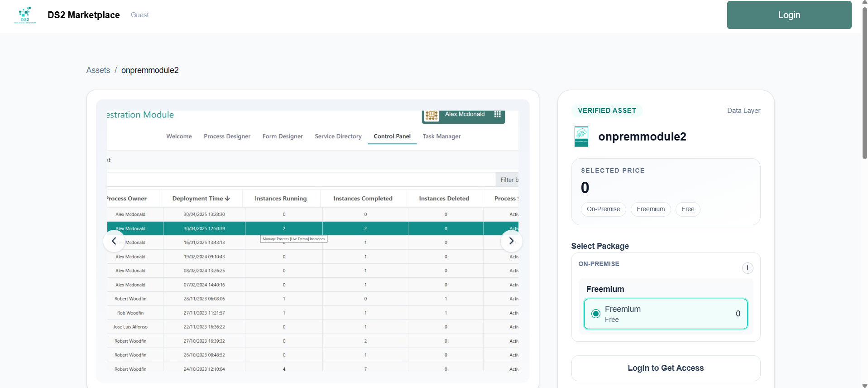
Task: Click the Free price tag chip
Action: coord(687,209)
